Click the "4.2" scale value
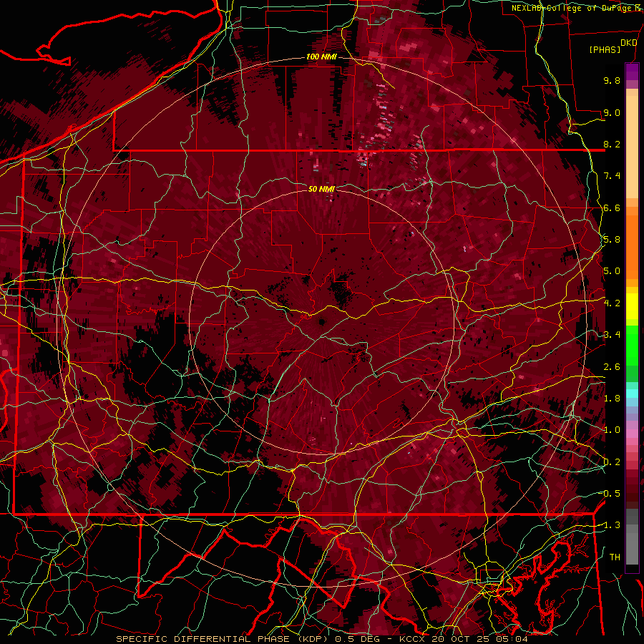The width and height of the screenshot is (644, 644). click(x=612, y=303)
